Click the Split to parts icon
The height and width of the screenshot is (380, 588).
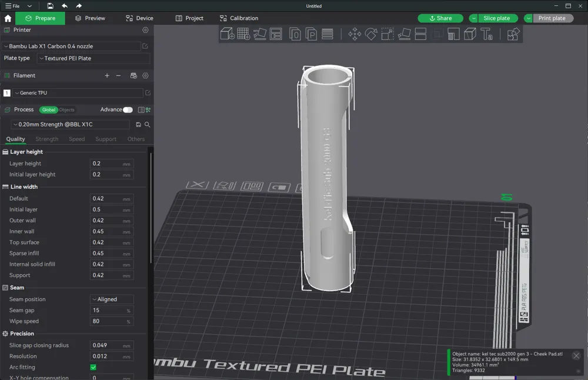pyautogui.click(x=311, y=34)
